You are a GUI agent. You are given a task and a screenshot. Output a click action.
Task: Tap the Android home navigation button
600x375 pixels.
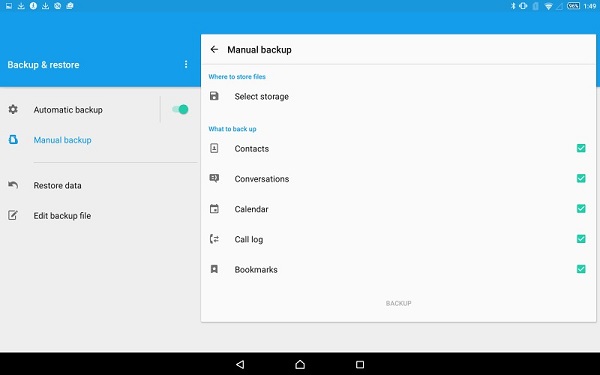pos(300,364)
